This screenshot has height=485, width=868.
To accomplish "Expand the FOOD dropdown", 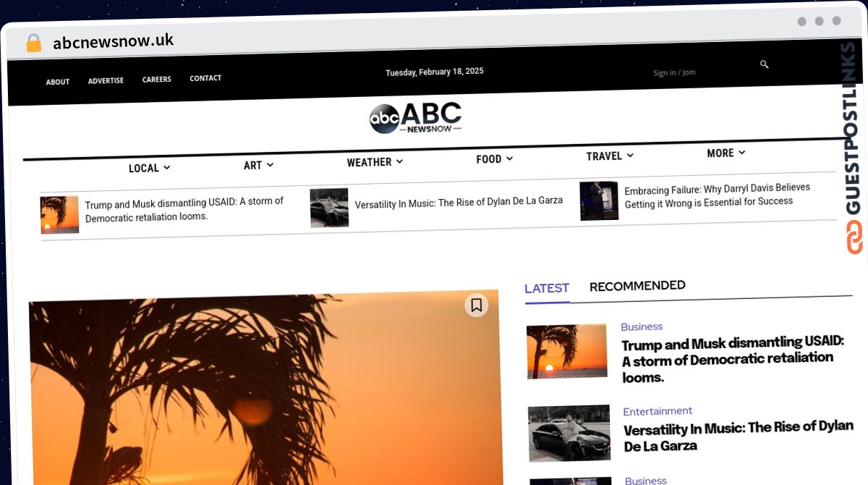I will 494,159.
